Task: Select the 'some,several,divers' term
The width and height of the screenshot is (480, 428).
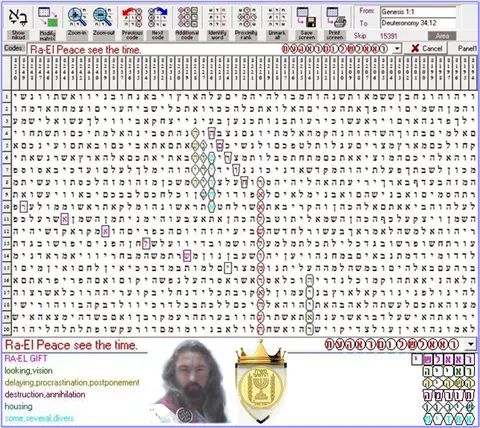Action: pyautogui.click(x=39, y=418)
